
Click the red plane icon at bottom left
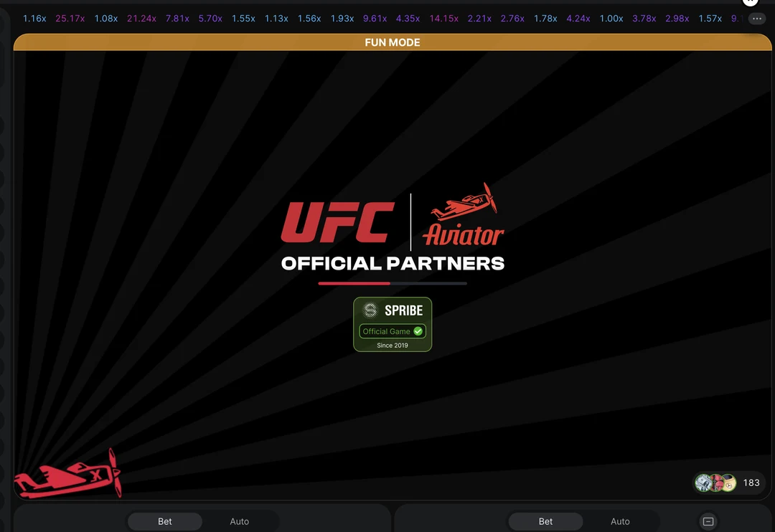coord(67,474)
